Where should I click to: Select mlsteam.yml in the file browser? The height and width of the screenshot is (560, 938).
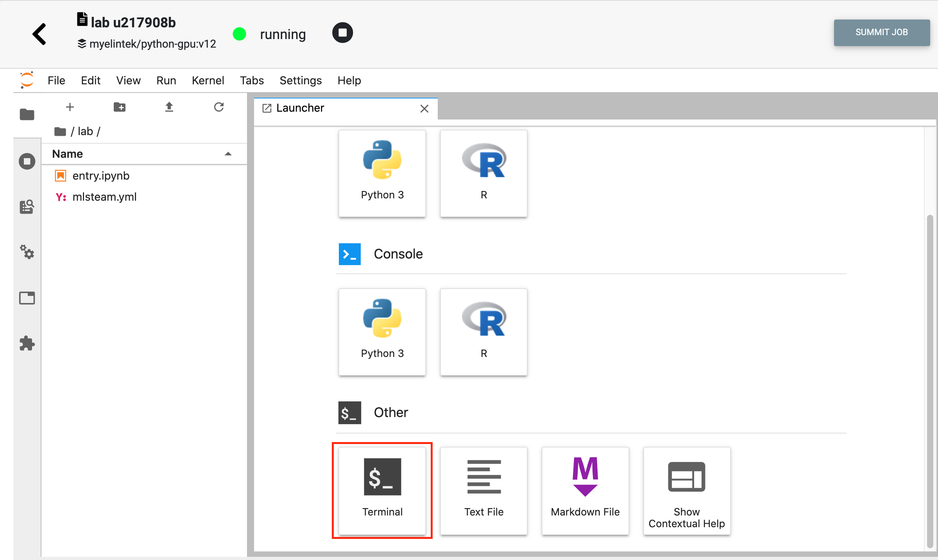tap(143, 197)
